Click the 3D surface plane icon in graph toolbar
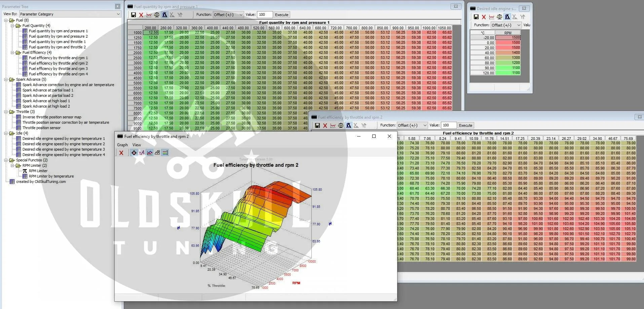The image size is (644, 309). [157, 153]
